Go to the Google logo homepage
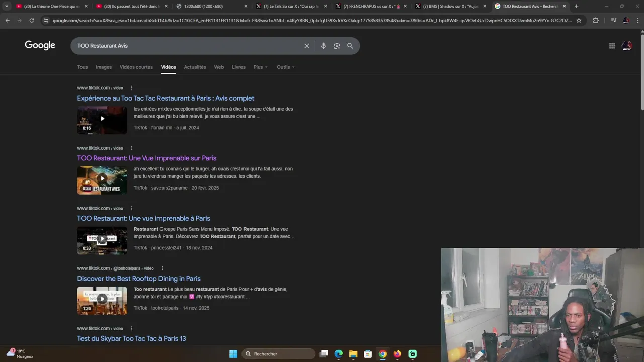This screenshot has width=644, height=362. pos(40,45)
